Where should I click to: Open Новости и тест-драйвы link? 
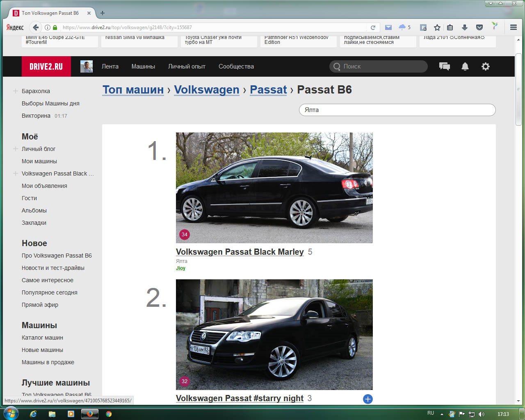pos(53,268)
